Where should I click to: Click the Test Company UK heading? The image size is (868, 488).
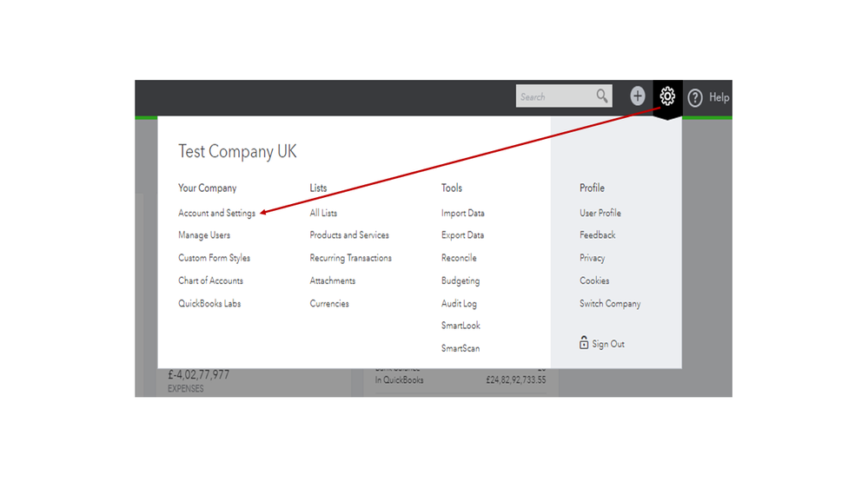click(x=237, y=151)
